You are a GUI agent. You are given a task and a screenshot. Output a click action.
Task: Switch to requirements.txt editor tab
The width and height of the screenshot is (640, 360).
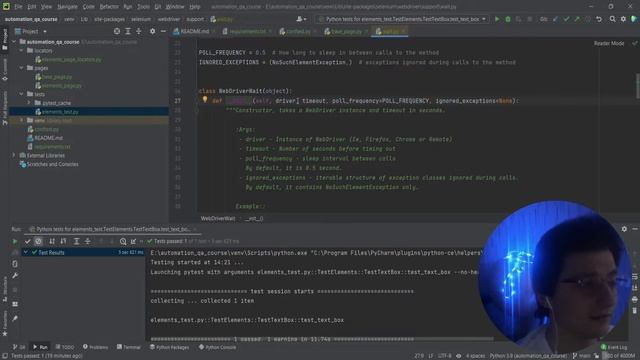[248, 31]
